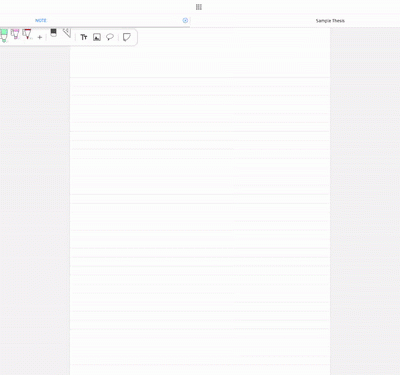
Task: Select the ruler tool
Action: pyautogui.click(x=67, y=33)
